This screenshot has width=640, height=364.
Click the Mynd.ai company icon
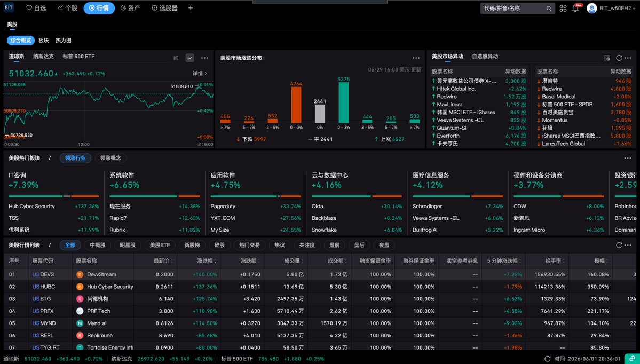[80, 323]
